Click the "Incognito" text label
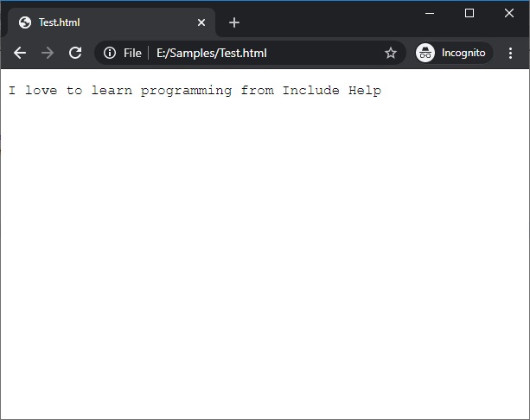Image resolution: width=530 pixels, height=420 pixels. [x=463, y=53]
